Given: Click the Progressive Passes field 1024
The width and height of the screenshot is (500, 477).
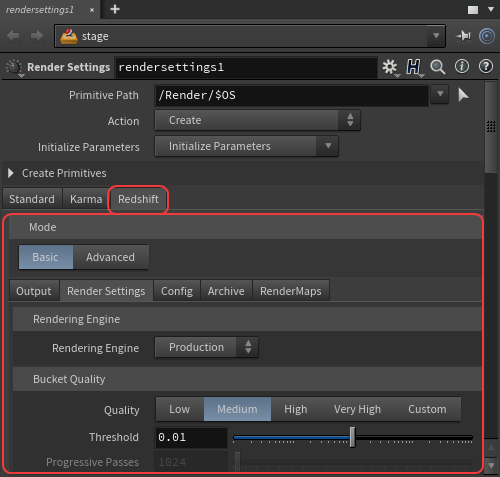Looking at the screenshot, I should click(191, 462).
